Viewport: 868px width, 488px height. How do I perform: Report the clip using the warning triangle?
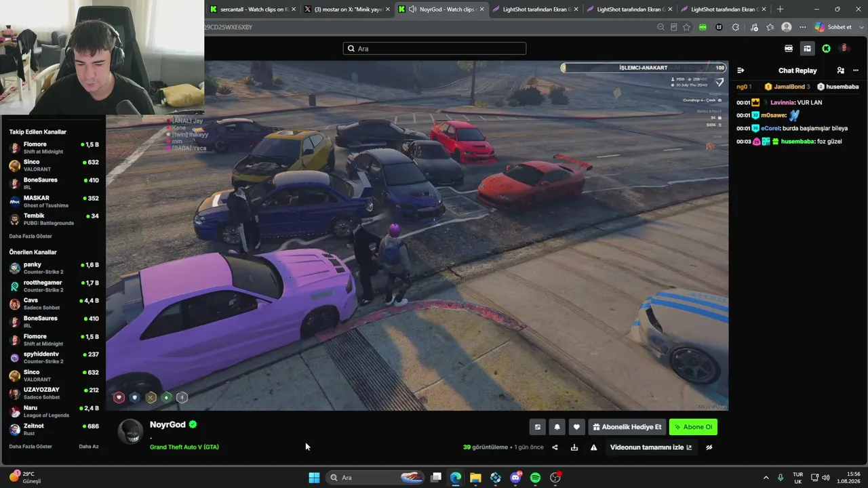[593, 447]
